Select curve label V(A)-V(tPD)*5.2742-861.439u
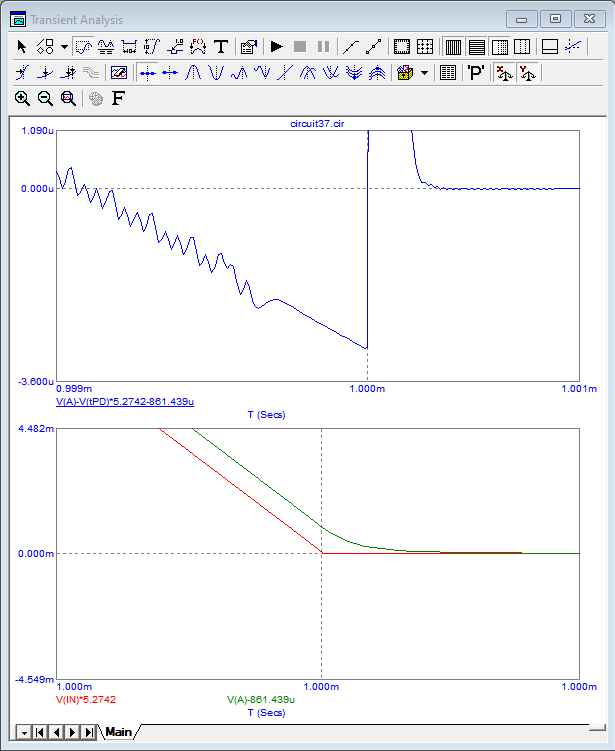This screenshot has height=751, width=615. [125, 402]
